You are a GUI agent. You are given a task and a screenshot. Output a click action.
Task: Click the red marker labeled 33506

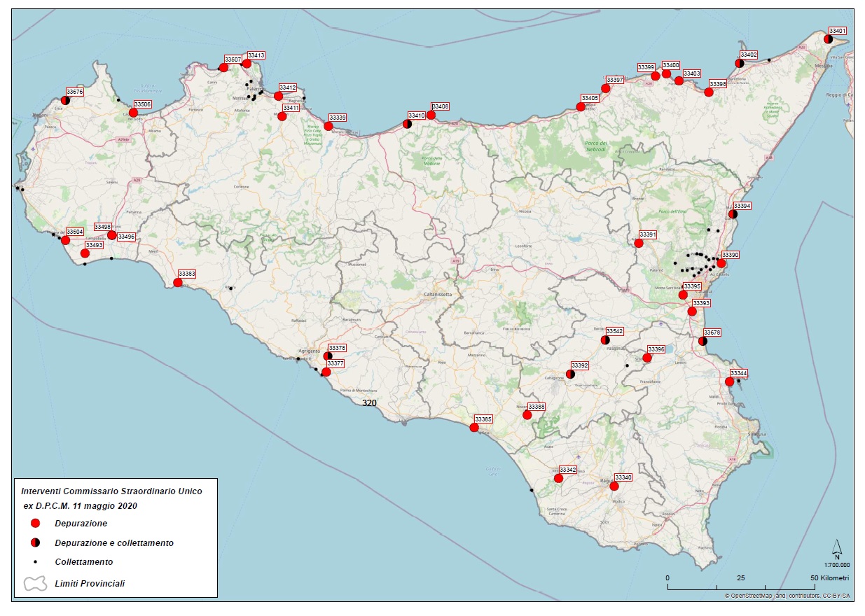[x=133, y=113]
